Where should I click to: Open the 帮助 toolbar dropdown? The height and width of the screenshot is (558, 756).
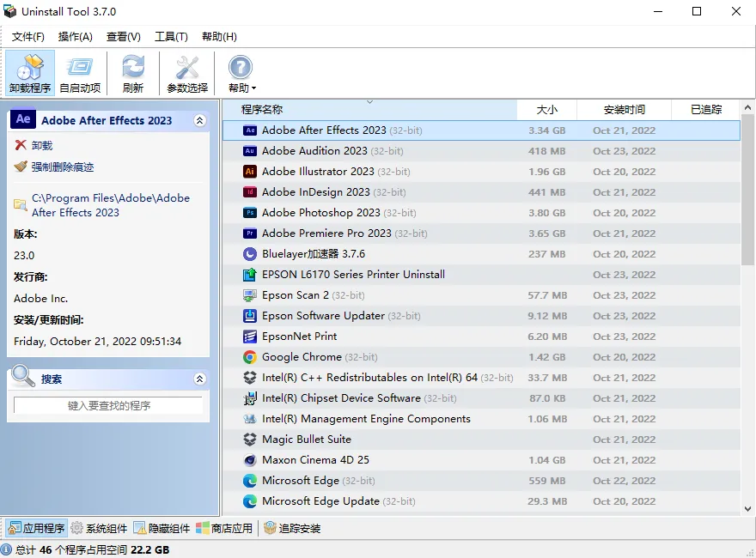tap(241, 73)
